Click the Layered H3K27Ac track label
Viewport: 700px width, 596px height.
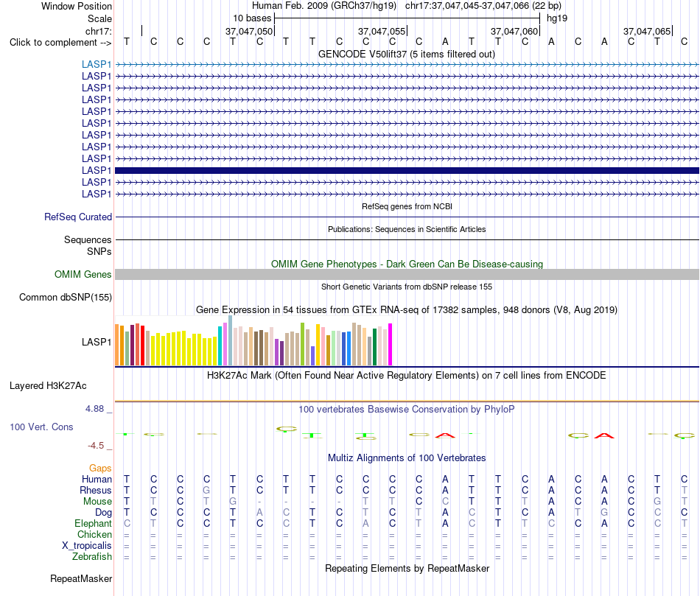(x=48, y=386)
